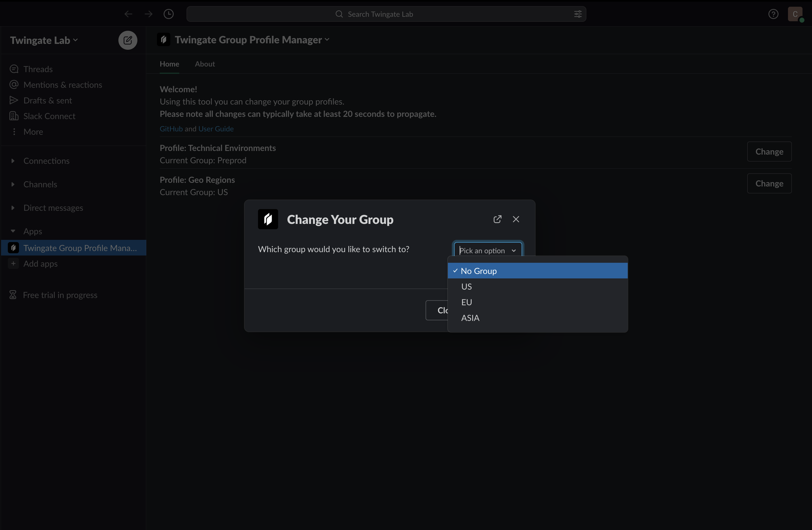
Task: Pop out the Change Your Group dialog
Action: pyautogui.click(x=497, y=219)
